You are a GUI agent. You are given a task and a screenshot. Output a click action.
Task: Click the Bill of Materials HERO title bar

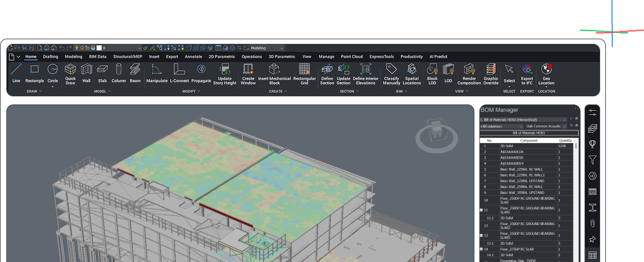tap(529, 133)
